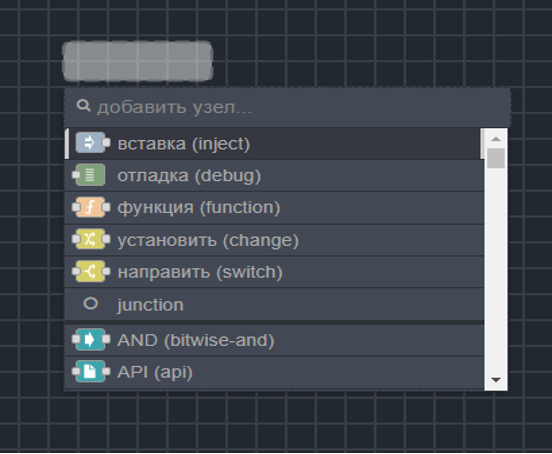The image size is (552, 454).
Task: Click the yellow switch node icon
Action: tap(91, 271)
